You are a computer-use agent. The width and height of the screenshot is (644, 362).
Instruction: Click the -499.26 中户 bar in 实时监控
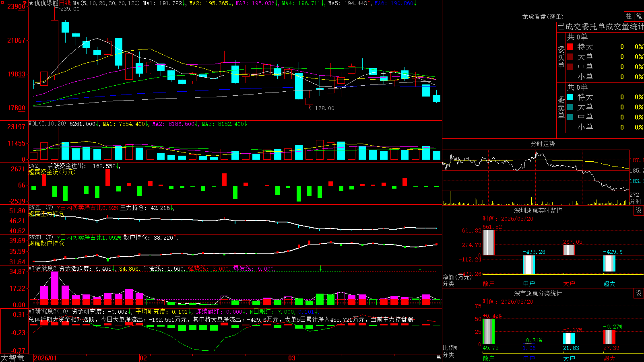point(528,265)
